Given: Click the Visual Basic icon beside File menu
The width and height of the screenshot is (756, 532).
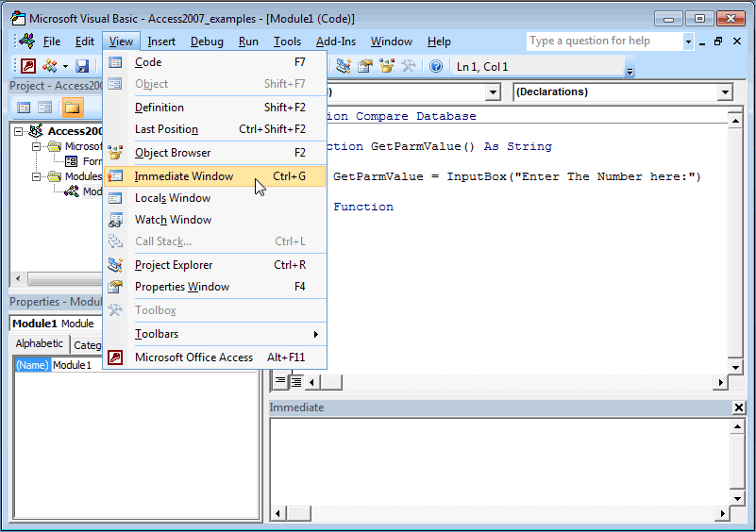Looking at the screenshot, I should [x=27, y=41].
